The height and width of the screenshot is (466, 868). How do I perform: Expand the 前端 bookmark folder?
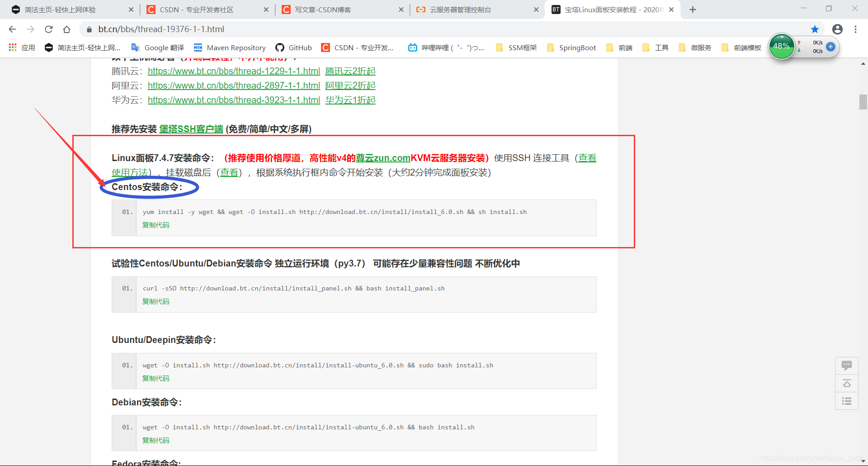[619, 48]
